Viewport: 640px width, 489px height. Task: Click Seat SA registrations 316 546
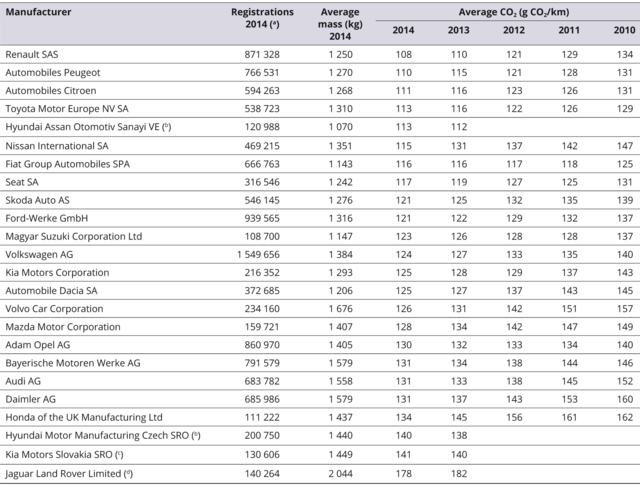262,182
